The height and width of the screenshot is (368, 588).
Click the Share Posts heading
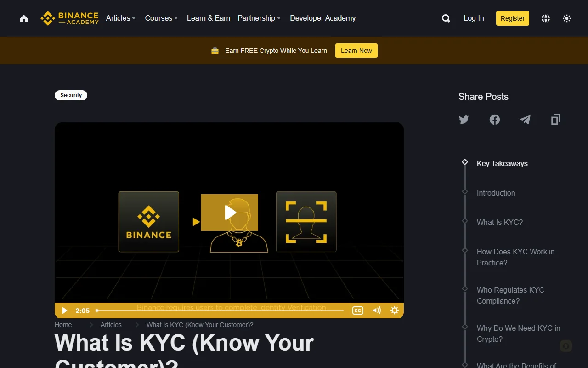[483, 97]
